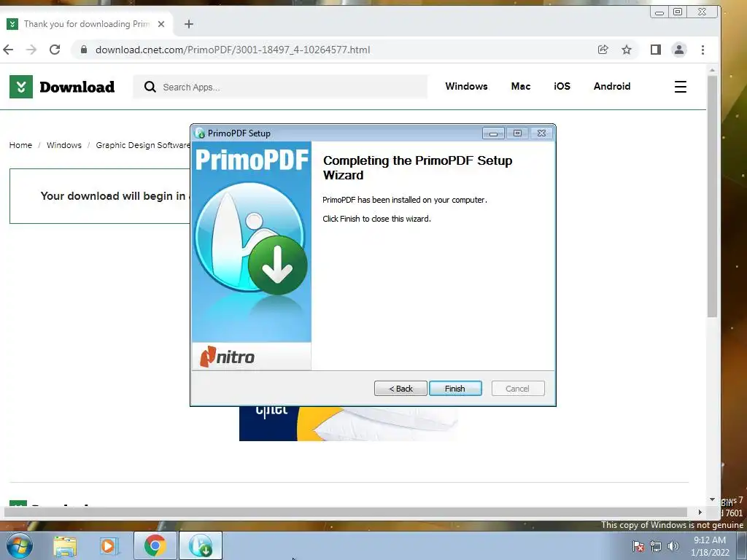Click the browser forward arrow
This screenshot has height=560, width=747.
pos(31,50)
